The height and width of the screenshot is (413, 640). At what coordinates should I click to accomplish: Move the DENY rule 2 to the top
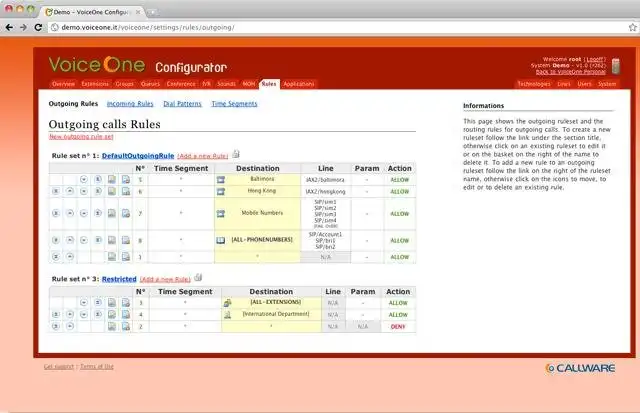[56, 326]
